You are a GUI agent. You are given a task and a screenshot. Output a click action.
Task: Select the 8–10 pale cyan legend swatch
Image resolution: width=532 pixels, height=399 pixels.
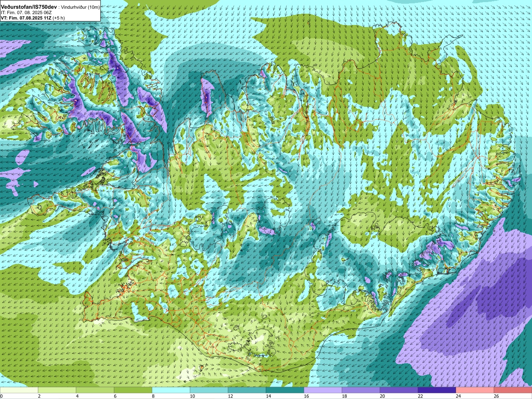171,390
